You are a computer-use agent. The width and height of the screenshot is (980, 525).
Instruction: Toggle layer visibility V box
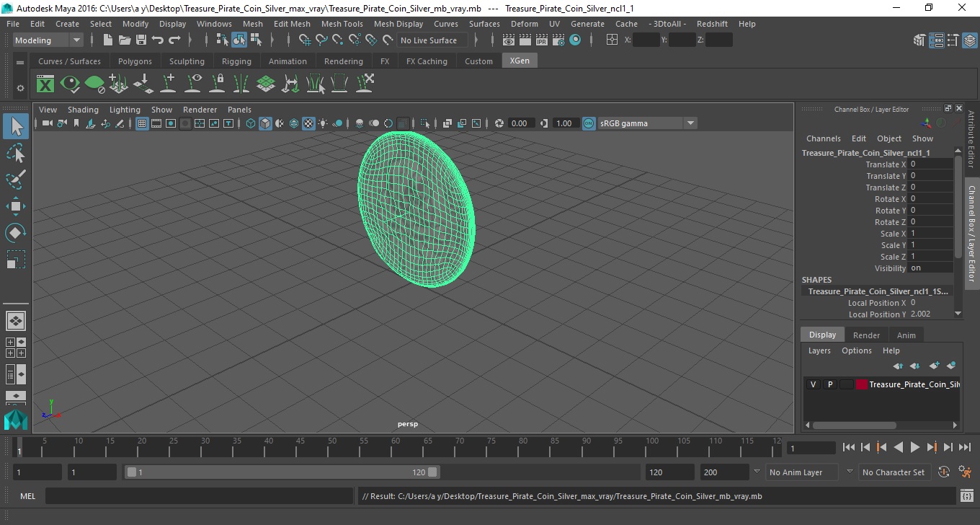pyautogui.click(x=813, y=384)
